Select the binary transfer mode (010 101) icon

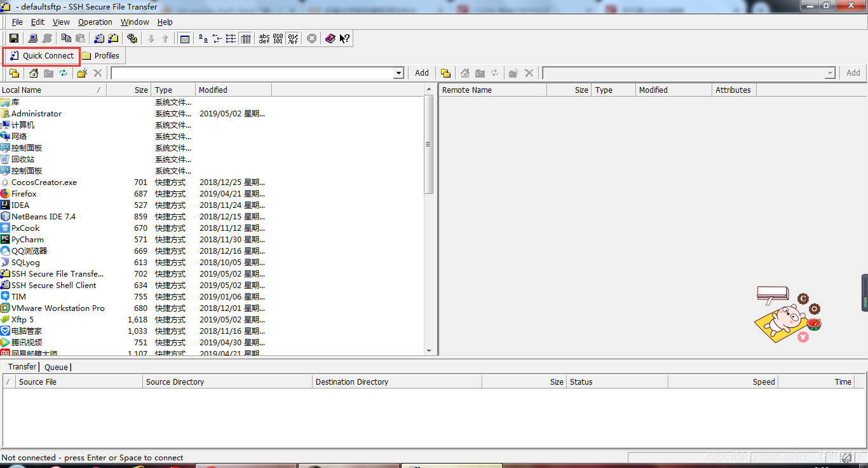(278, 39)
